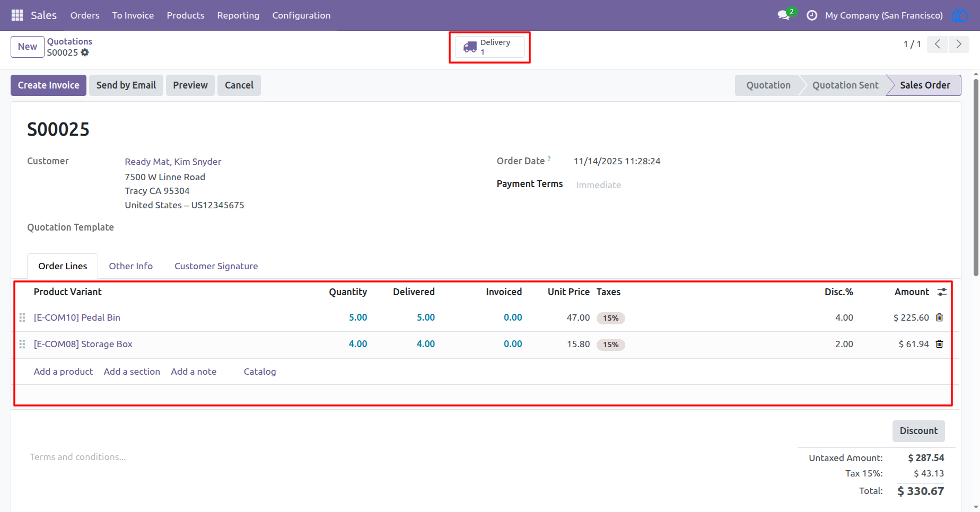
Task: Click the user avatar icon
Action: [960, 15]
